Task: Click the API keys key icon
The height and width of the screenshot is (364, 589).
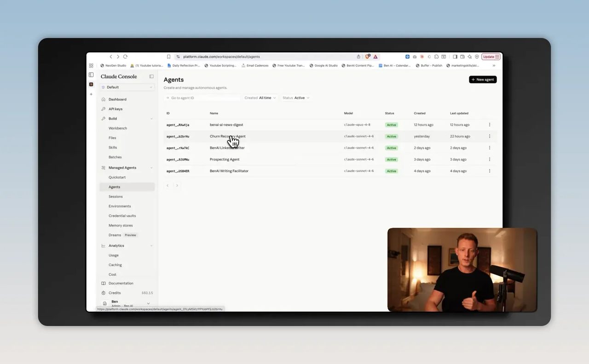Action: (104, 109)
